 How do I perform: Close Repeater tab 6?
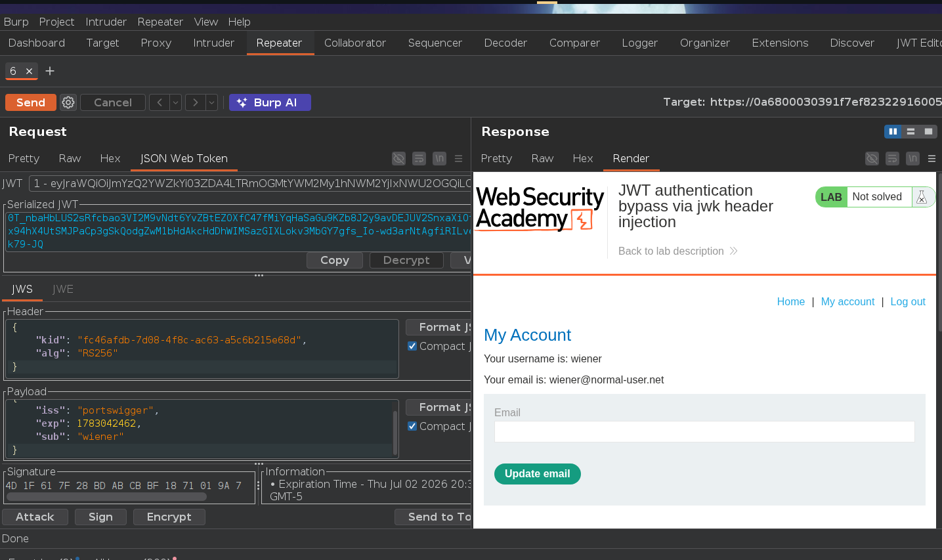[29, 71]
